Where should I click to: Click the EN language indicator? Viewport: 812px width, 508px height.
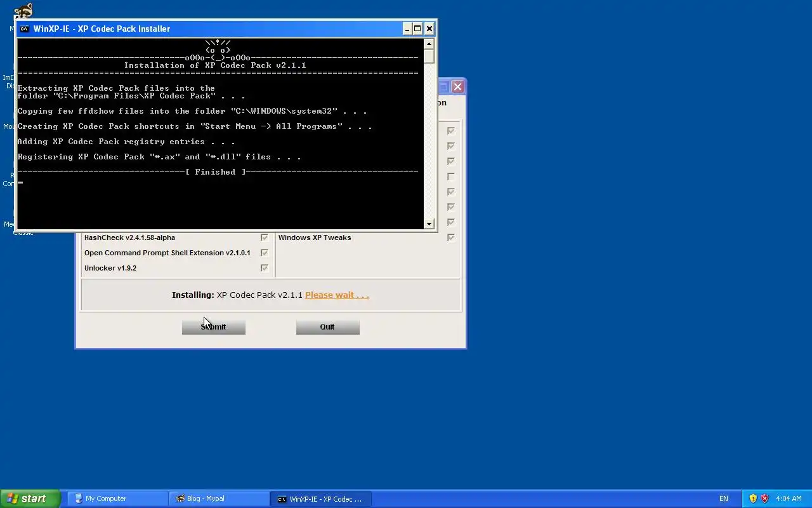[724, 498]
